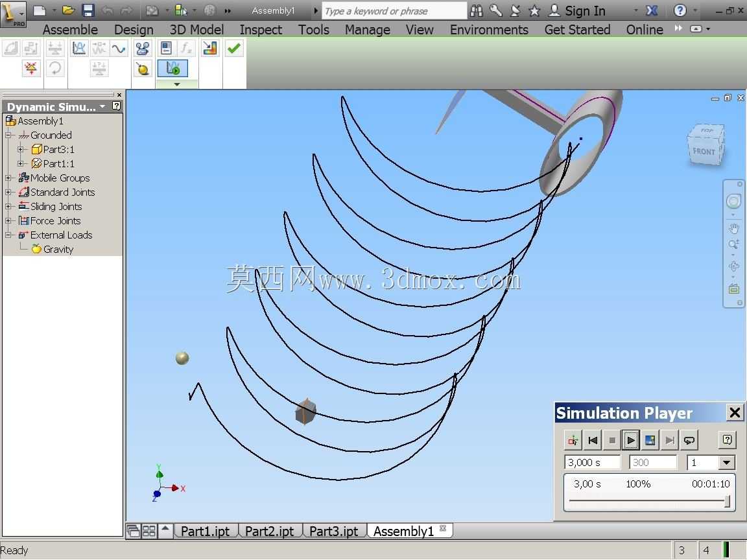Image resolution: width=747 pixels, height=560 pixels.
Task: Expand the Part1:1 node
Action: pos(21,164)
